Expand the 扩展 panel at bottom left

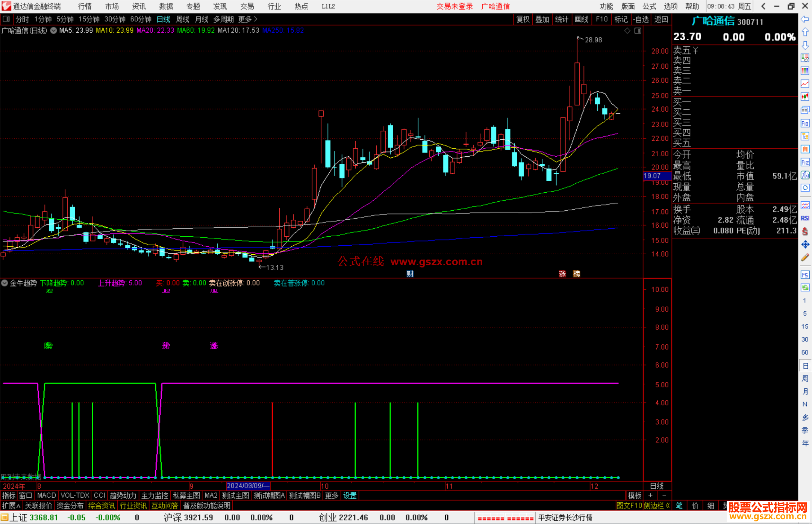(x=11, y=506)
